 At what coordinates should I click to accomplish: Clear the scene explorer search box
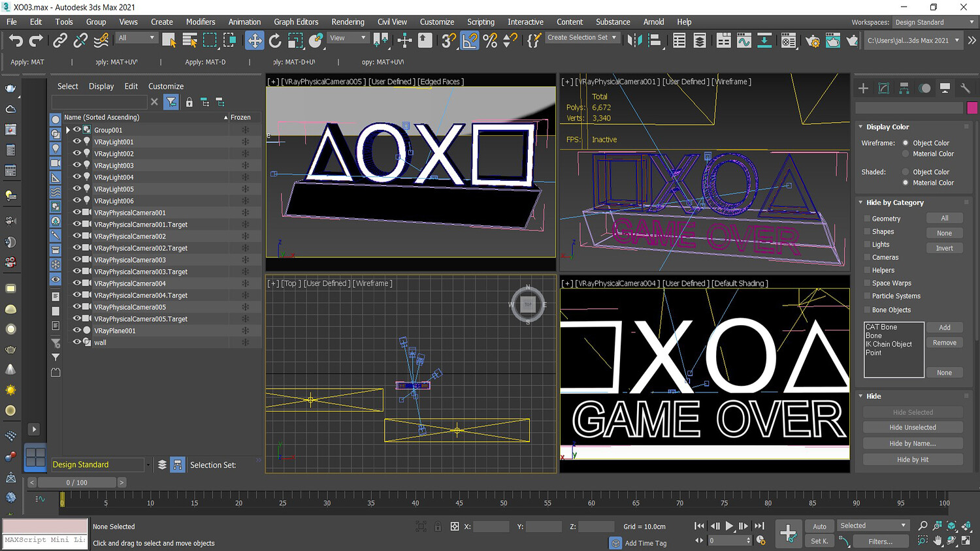(154, 102)
